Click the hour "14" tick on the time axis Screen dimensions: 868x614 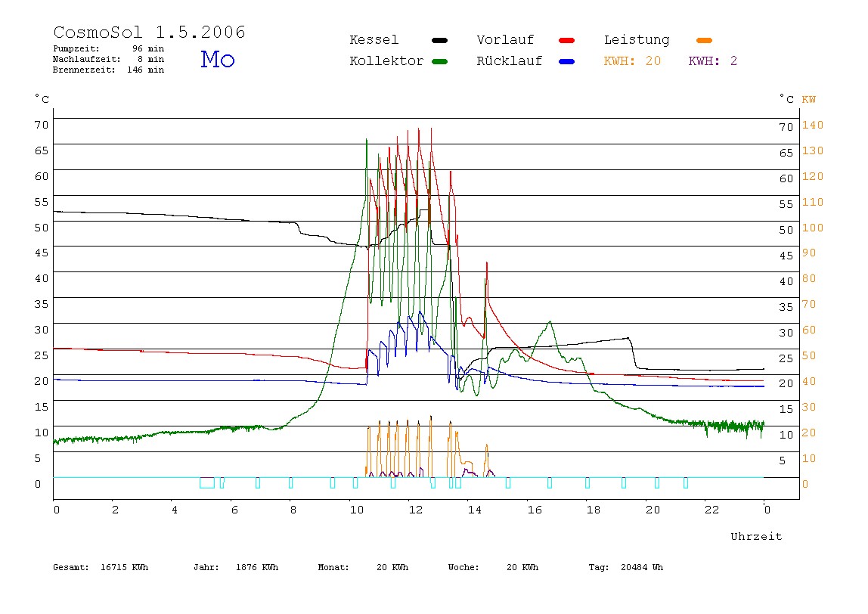(x=475, y=510)
